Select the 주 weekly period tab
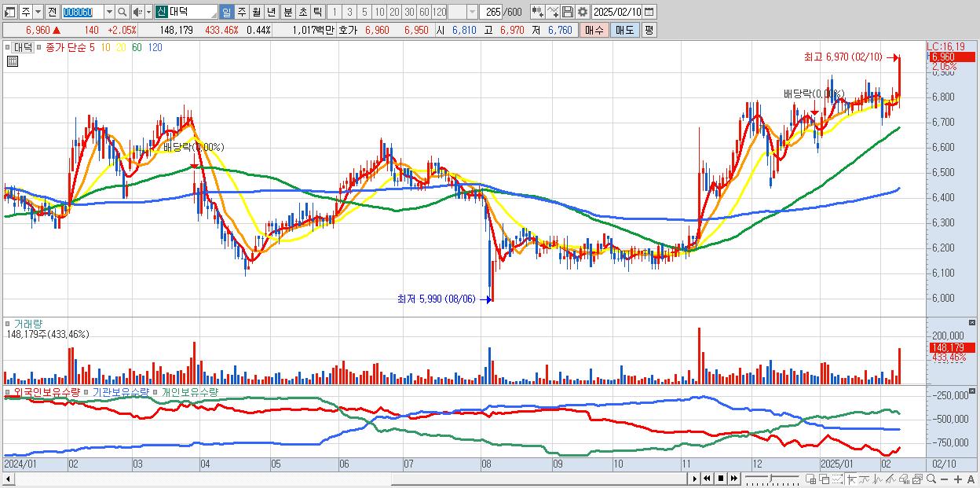Screen dimensions: 980x488 (x=241, y=13)
